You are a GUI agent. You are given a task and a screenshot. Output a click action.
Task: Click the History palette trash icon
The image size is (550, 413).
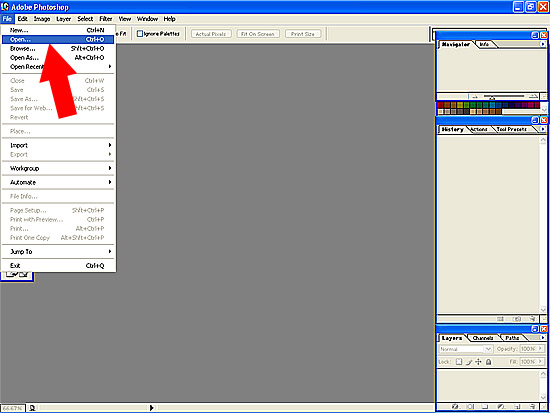533,319
